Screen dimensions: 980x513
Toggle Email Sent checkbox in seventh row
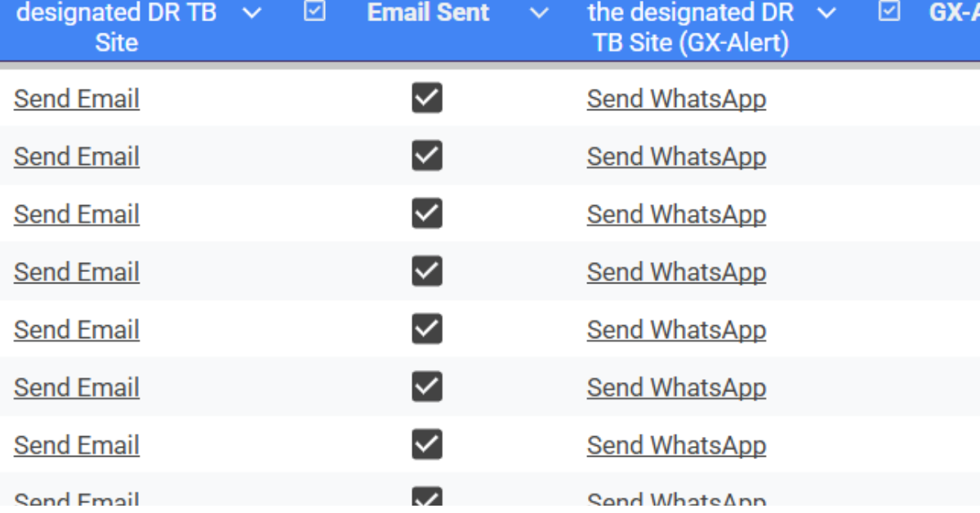(x=427, y=445)
